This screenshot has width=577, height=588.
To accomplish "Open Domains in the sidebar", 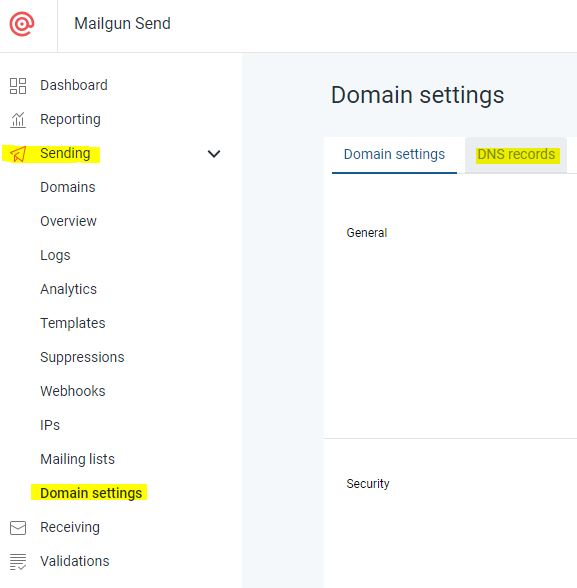I will (68, 187).
